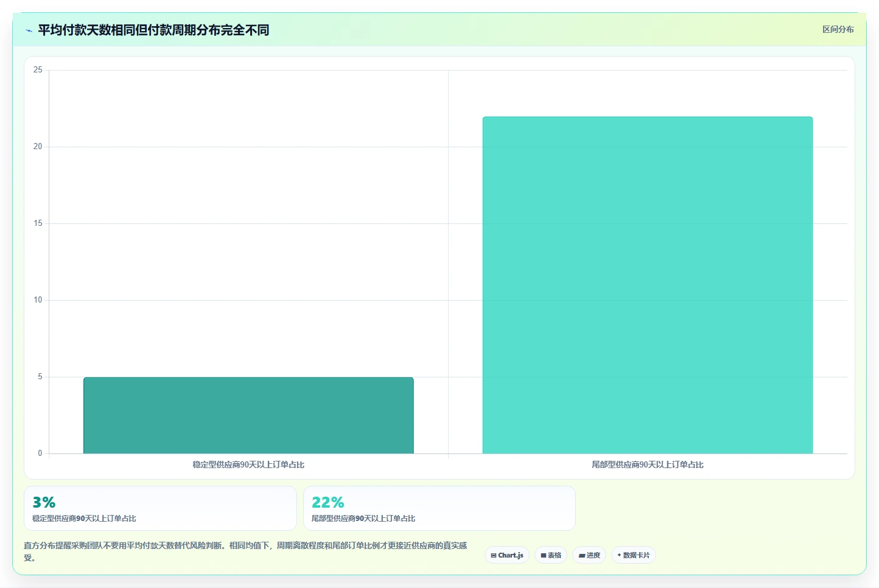879x588 pixels.
Task: Select the 3% stat card
Action: 160,508
